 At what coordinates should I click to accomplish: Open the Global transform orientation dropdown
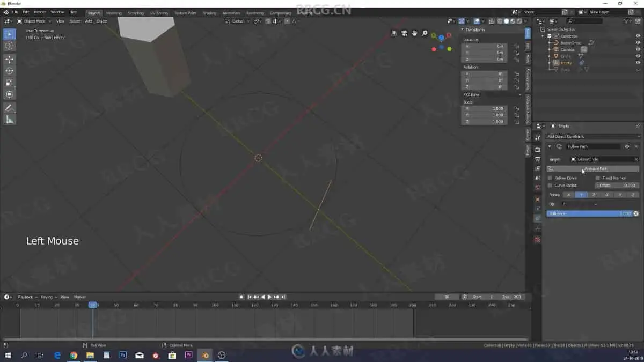pos(237,21)
